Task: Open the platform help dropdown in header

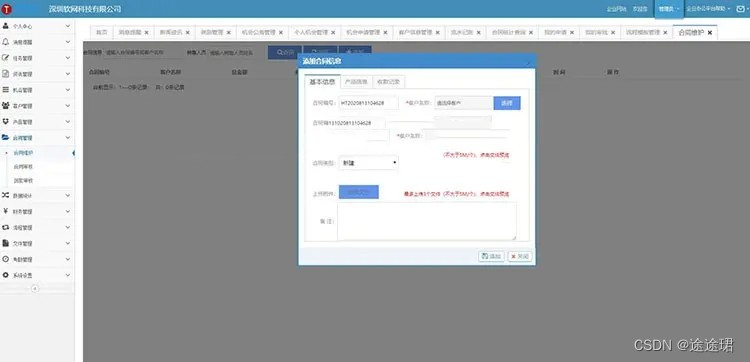Action: [x=709, y=9]
